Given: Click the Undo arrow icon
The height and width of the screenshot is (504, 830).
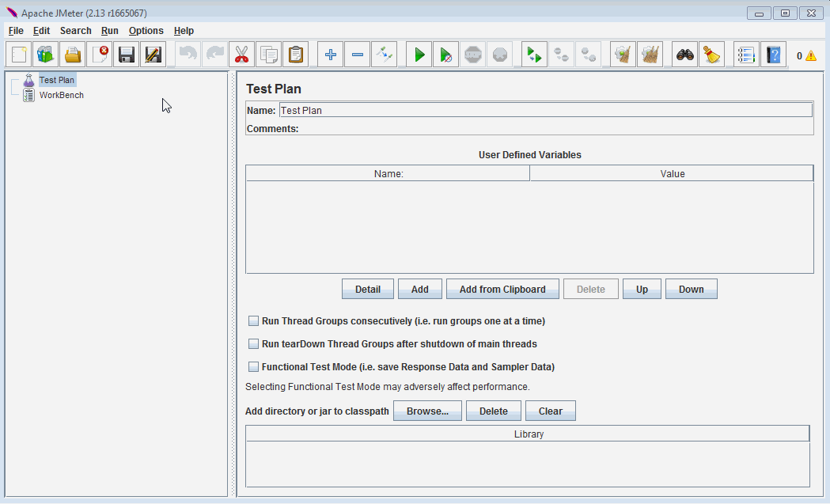Looking at the screenshot, I should (x=188, y=55).
